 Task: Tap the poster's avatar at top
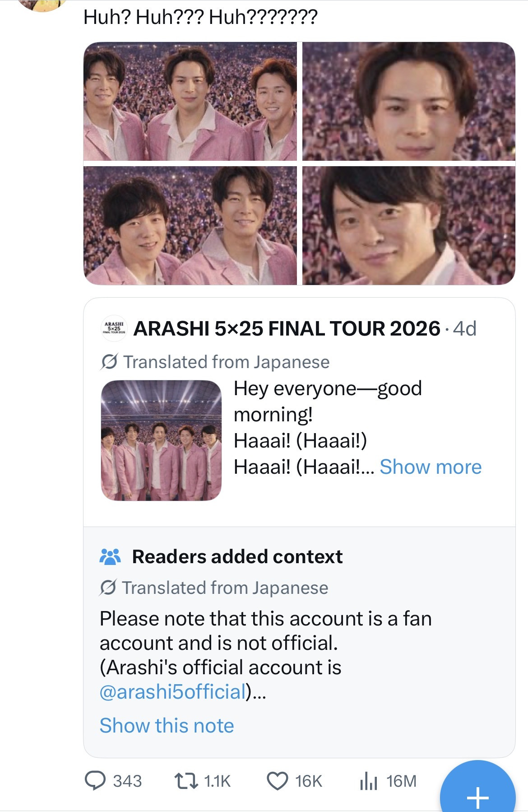(43, 5)
